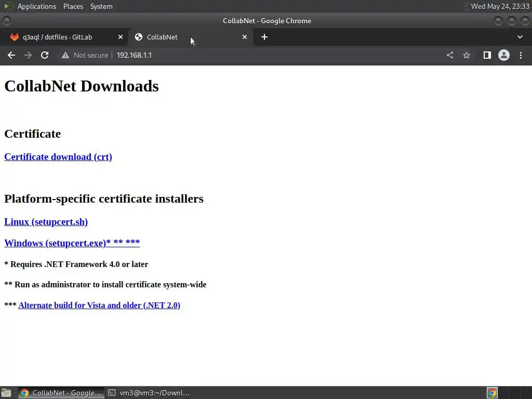532x399 pixels.
Task: View the Not secure site warning
Action: 85,55
